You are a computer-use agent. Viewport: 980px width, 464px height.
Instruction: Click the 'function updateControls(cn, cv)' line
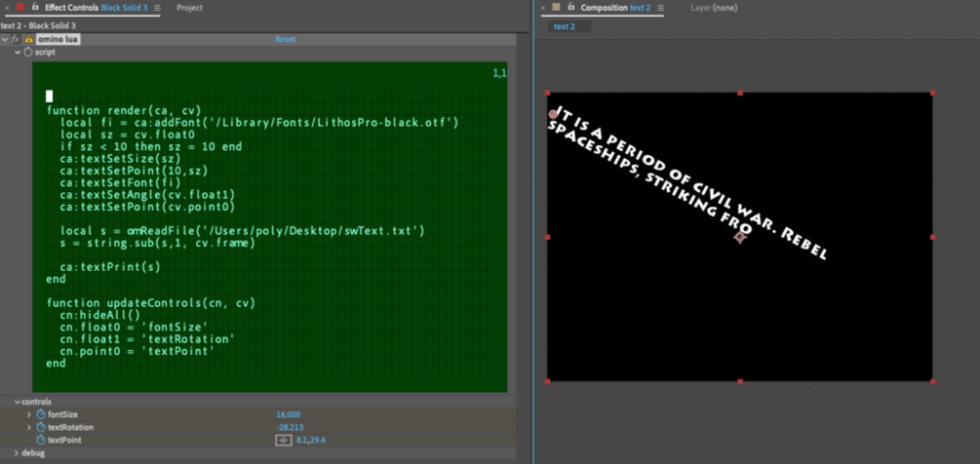[150, 303]
